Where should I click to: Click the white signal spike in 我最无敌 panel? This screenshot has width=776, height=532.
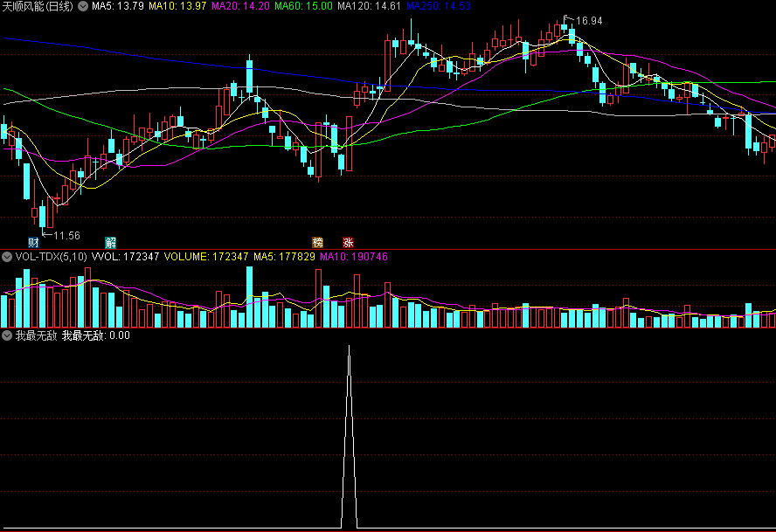[x=349, y=436]
